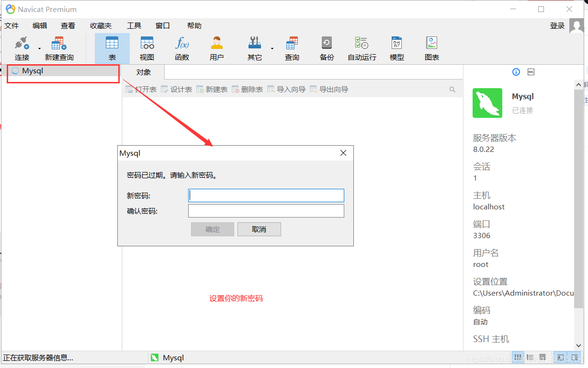Select the View (视图) toolbar icon

pos(147,48)
